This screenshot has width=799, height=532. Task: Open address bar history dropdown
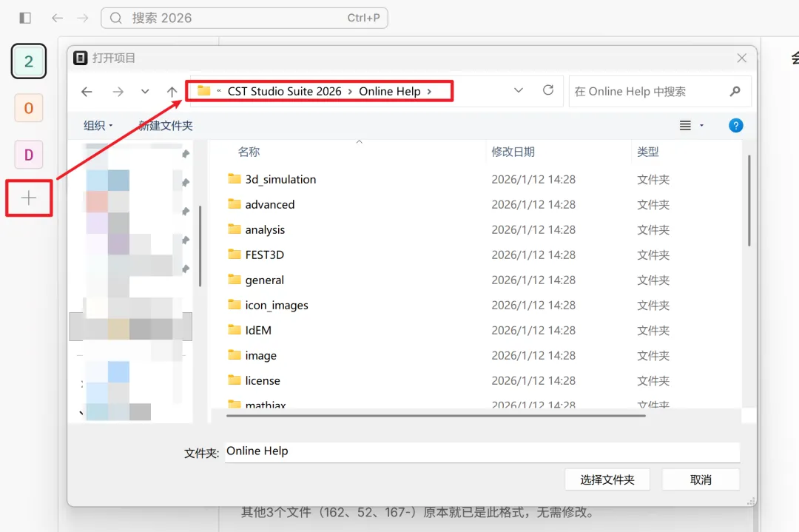518,91
